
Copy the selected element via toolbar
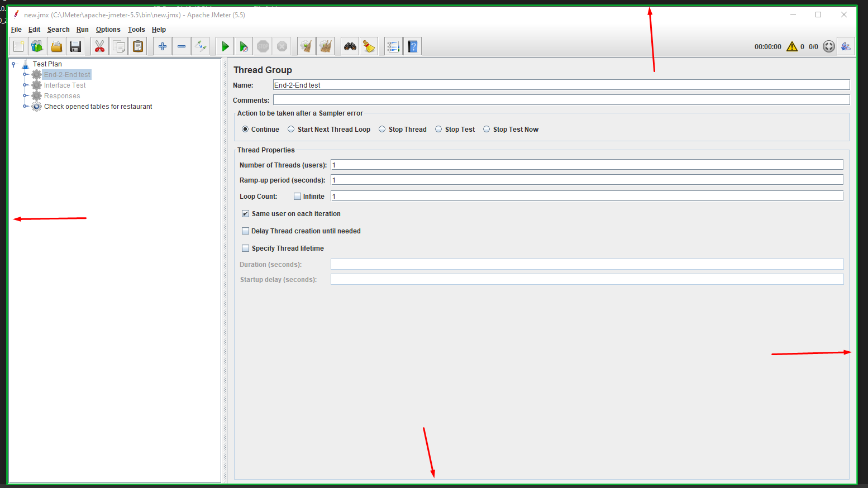[x=118, y=46]
